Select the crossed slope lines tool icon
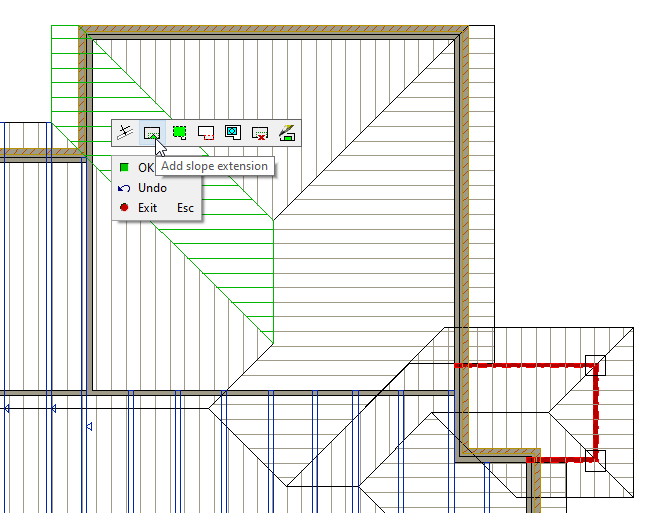The width and height of the screenshot is (647, 513). click(124, 131)
